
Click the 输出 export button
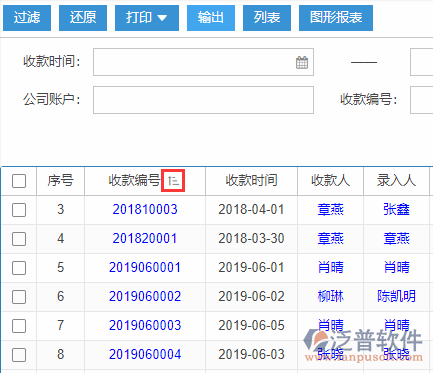point(211,18)
